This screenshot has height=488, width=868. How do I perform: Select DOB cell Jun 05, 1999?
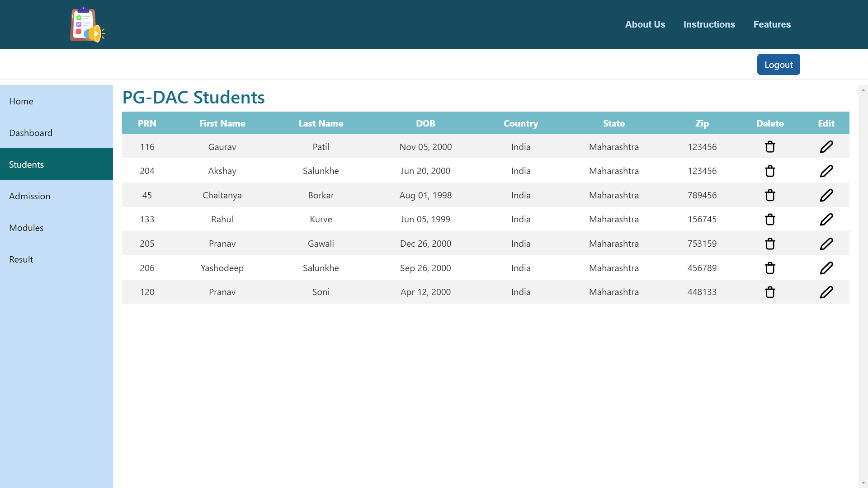425,220
